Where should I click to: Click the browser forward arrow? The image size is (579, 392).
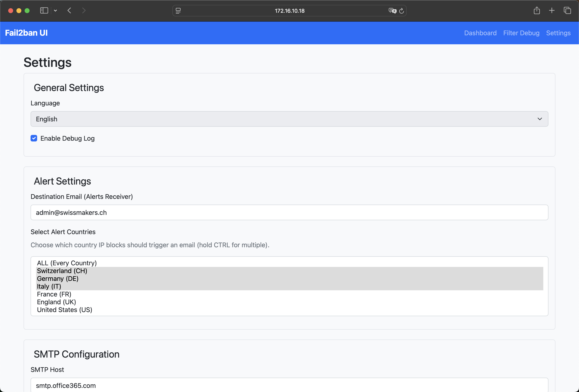point(84,10)
